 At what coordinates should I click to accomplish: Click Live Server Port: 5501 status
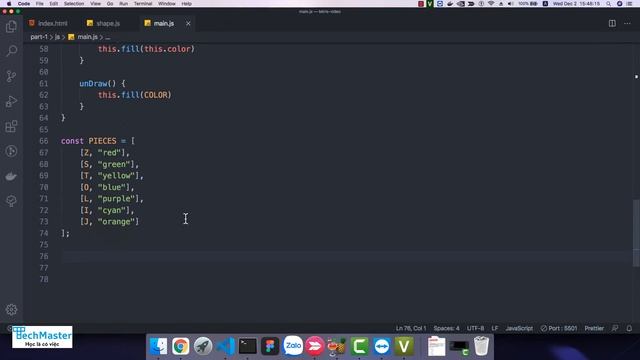click(x=558, y=328)
